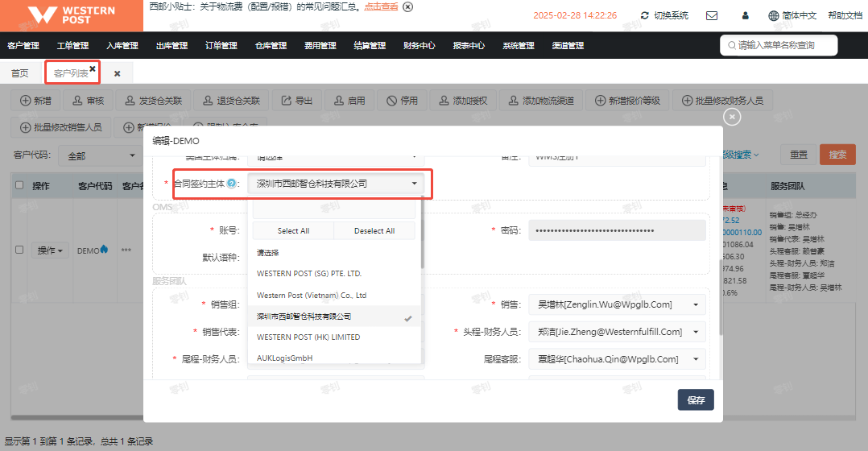Screen dimensions: 868x451
Task: Open the 头程-财务人员 郑洁 dropdown
Action: 618,332
